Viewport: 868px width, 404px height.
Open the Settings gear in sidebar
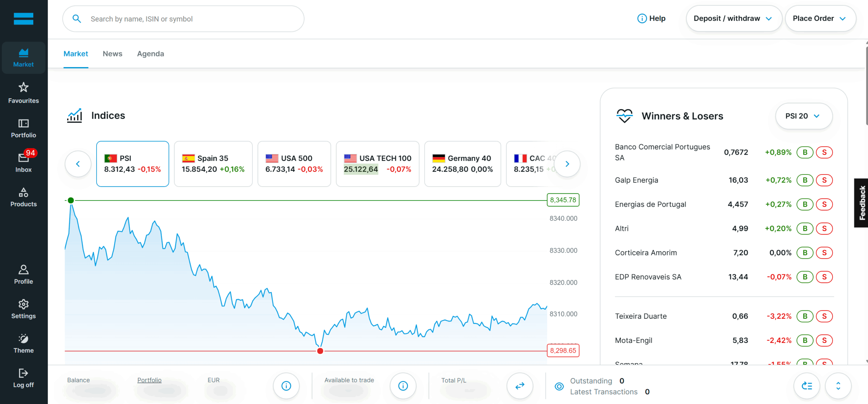(24, 304)
